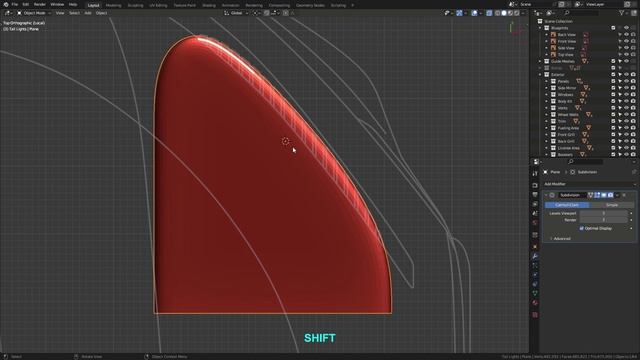Toggle eye visibility for Body Kit collection
Image resolution: width=640 pixels, height=360 pixels.
[626, 101]
